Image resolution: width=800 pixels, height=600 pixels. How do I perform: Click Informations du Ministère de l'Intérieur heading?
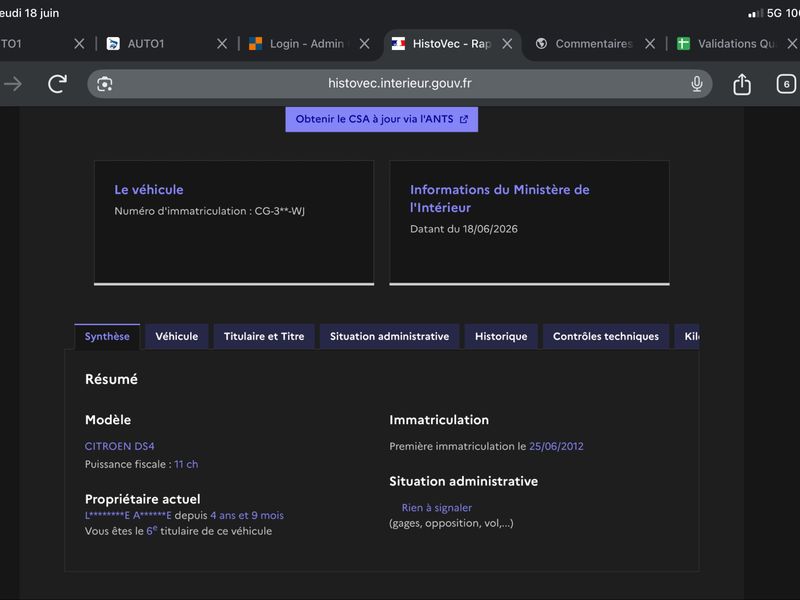[x=499, y=198]
